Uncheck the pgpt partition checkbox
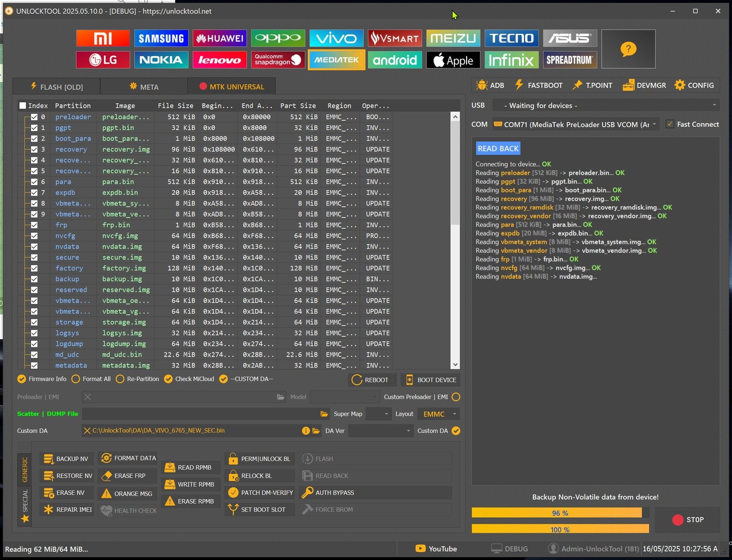The width and height of the screenshot is (732, 560). pos(34,128)
